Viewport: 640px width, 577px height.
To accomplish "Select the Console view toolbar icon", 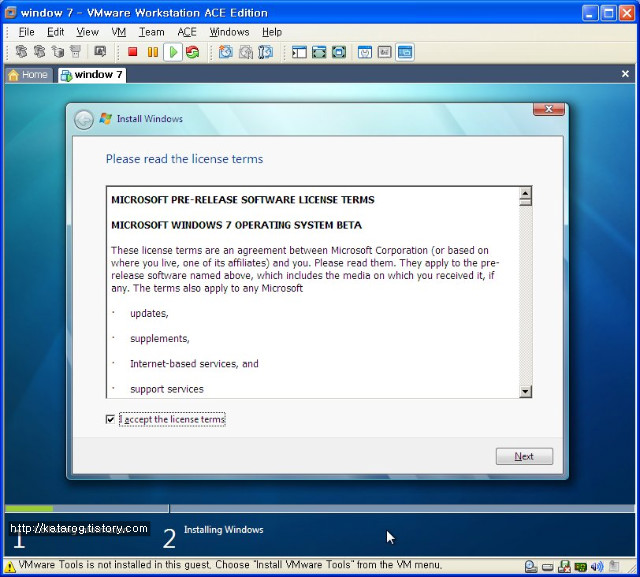I will (405, 52).
